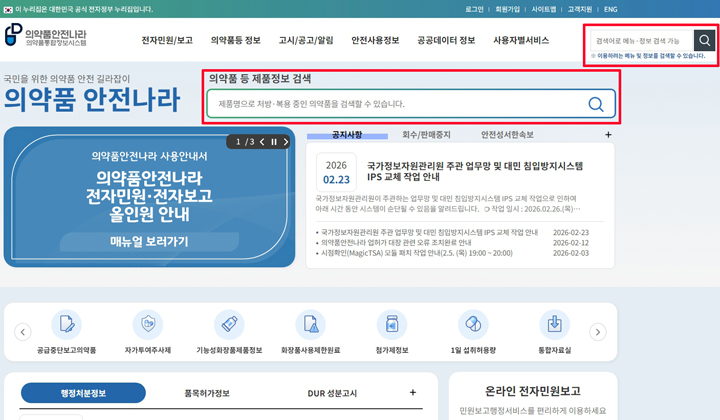Click the 고객지원 link
The image size is (720, 420).
pos(579,9)
